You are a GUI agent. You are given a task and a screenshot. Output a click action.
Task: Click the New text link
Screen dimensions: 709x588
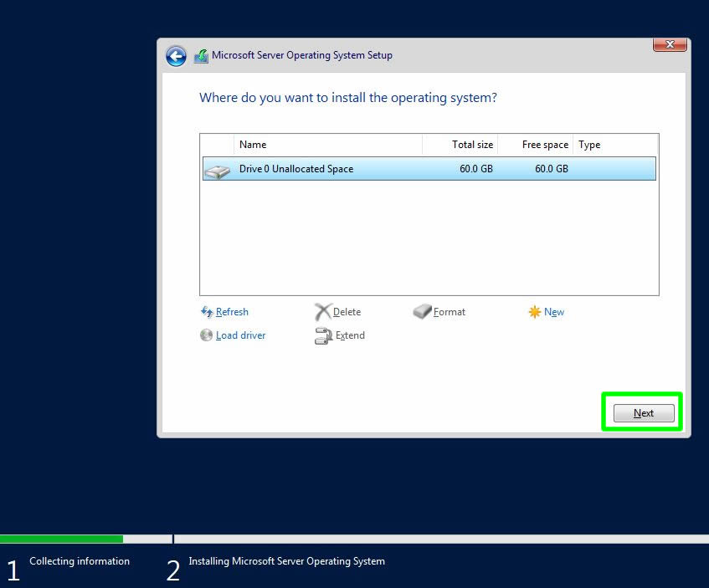554,312
